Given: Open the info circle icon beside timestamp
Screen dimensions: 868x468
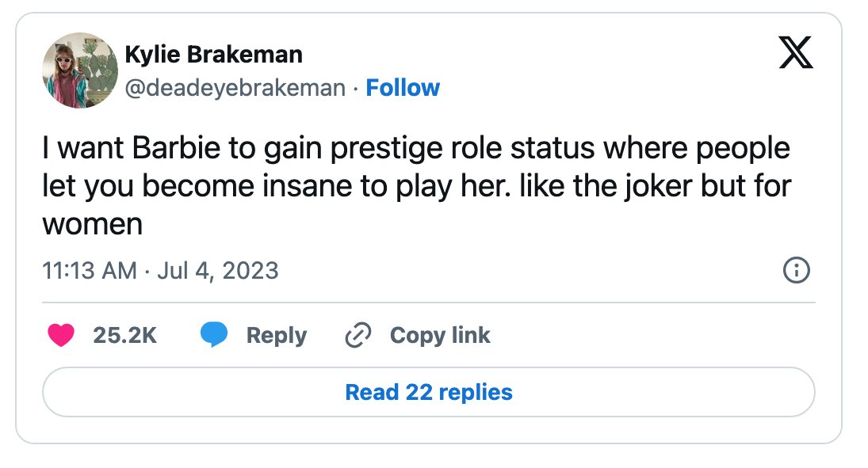Looking at the screenshot, I should pos(797,271).
